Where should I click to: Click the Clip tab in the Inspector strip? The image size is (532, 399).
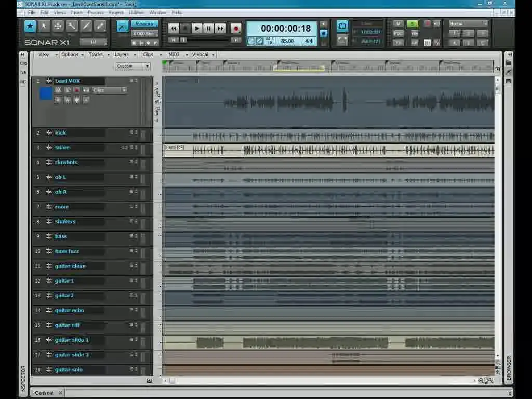tap(23, 63)
